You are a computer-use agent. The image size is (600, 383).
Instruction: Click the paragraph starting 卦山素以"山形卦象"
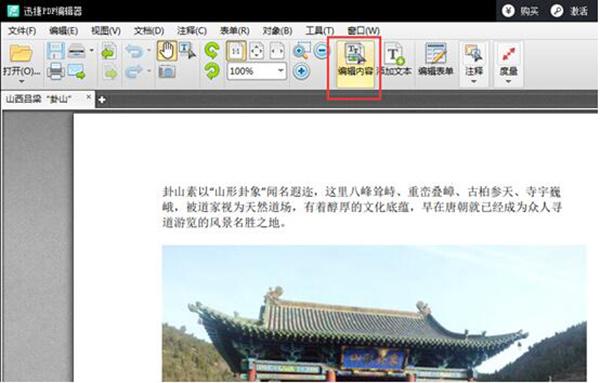click(x=362, y=207)
